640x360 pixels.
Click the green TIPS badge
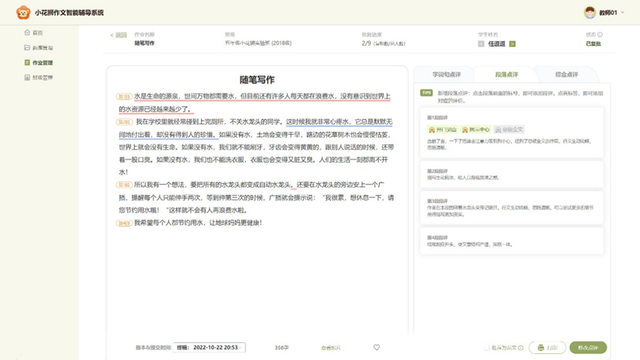(x=427, y=93)
